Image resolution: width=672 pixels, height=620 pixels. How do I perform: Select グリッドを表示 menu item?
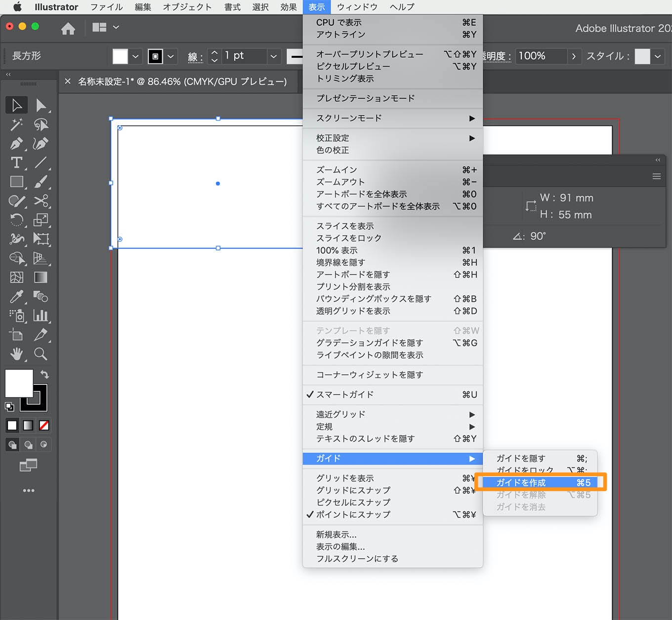[x=393, y=478]
